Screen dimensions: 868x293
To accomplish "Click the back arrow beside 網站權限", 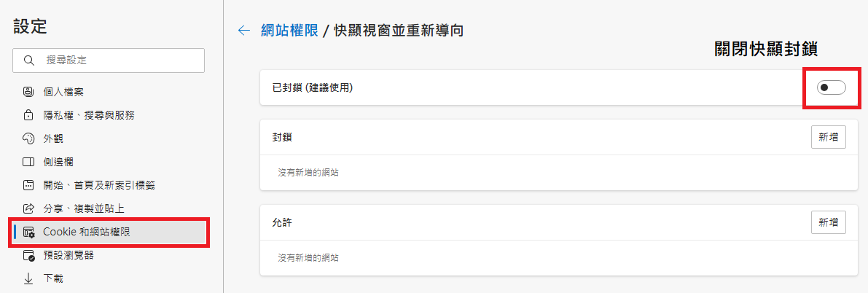I will [244, 31].
